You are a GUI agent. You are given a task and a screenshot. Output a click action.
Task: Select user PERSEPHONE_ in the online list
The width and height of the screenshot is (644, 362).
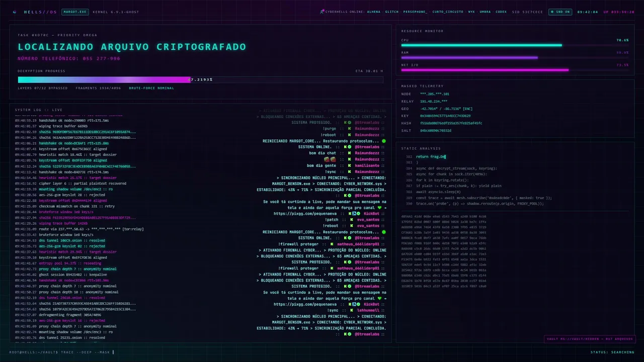point(416,12)
